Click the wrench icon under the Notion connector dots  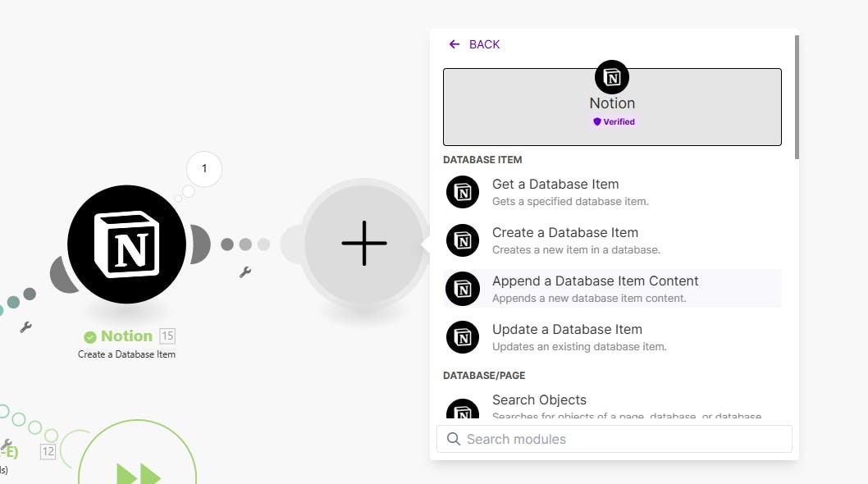coord(244,272)
